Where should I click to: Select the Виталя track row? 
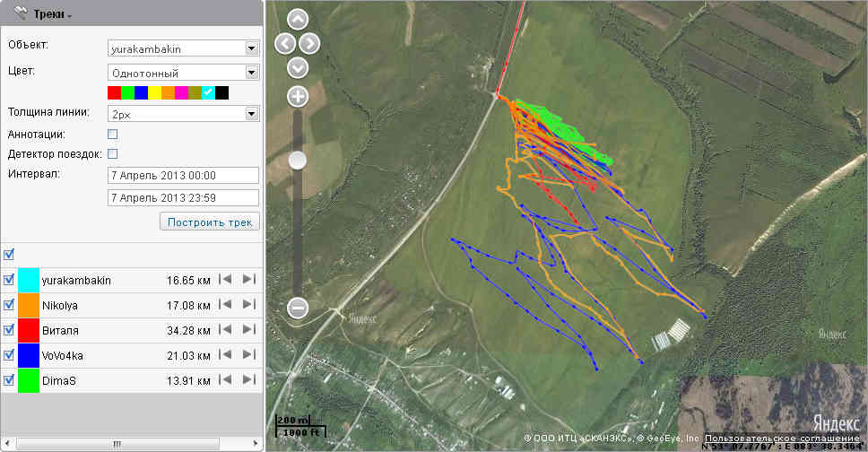click(90, 330)
